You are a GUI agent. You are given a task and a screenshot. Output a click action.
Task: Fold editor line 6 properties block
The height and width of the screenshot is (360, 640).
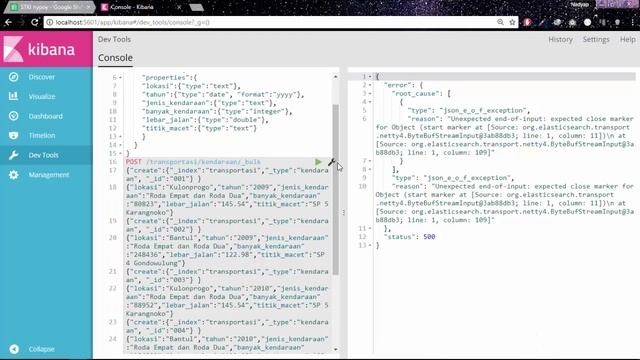coord(120,78)
